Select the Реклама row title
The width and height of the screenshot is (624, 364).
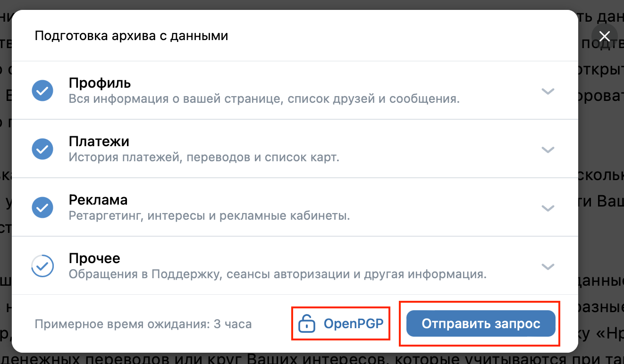pos(98,200)
